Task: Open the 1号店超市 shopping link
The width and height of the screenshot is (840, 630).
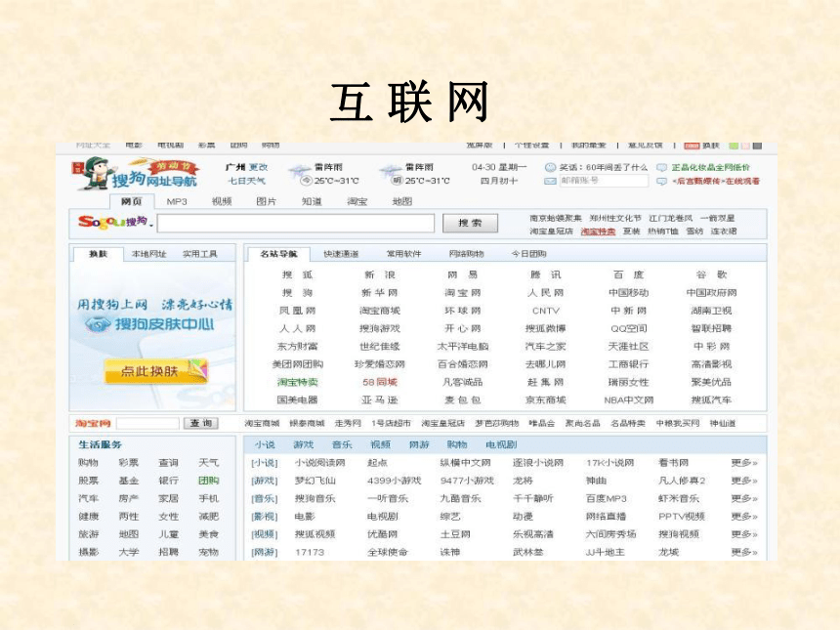Action: pos(391,423)
